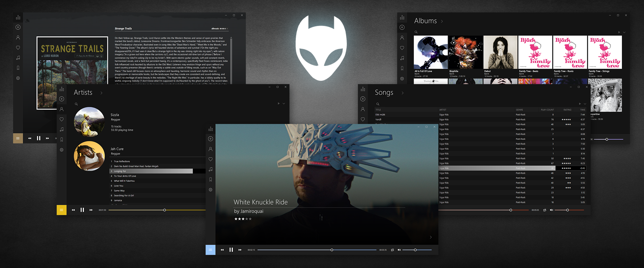Open Songs note icon in Strange Trails window

(18, 58)
